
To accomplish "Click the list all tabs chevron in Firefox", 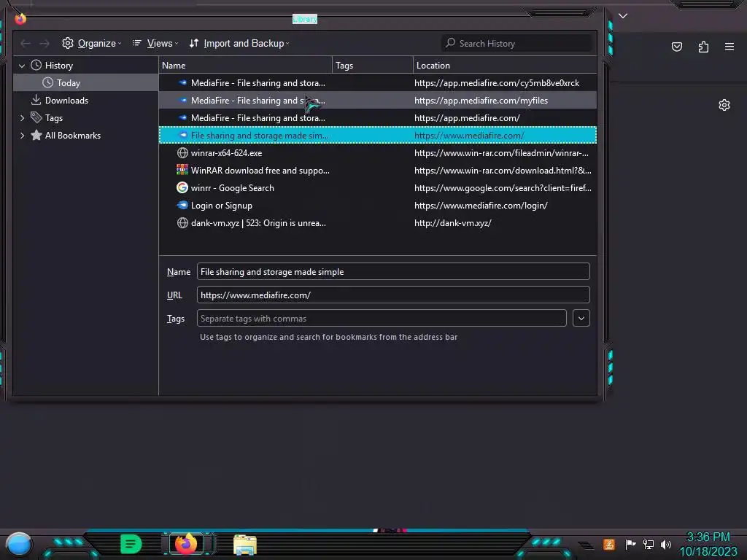I will point(623,16).
